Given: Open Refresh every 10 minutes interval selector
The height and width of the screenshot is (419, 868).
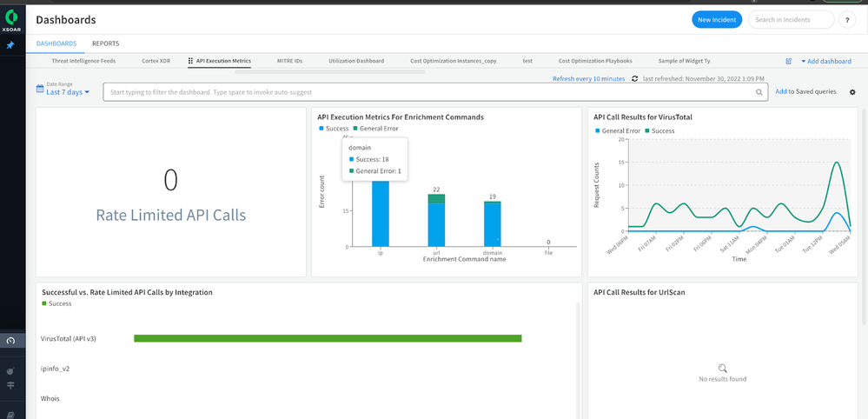Looking at the screenshot, I should click(x=588, y=79).
